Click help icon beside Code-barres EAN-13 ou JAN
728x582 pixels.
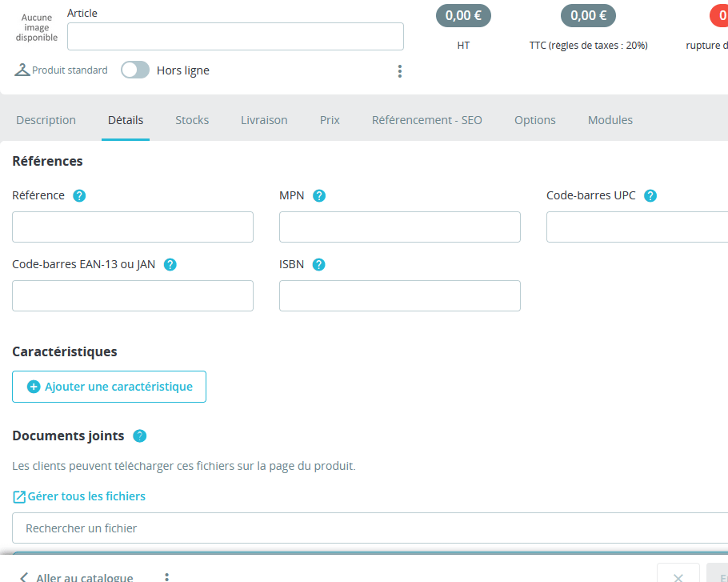click(x=170, y=264)
